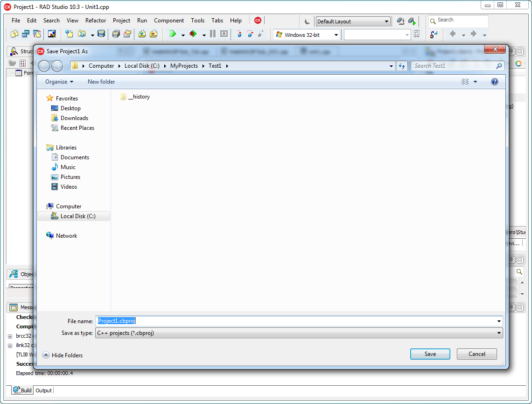Open the Organize dropdown menu

(x=59, y=82)
